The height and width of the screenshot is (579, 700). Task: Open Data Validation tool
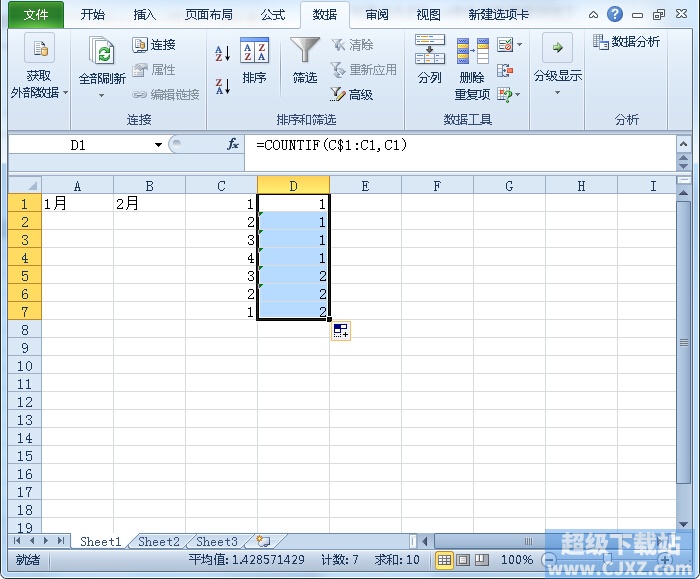(505, 45)
